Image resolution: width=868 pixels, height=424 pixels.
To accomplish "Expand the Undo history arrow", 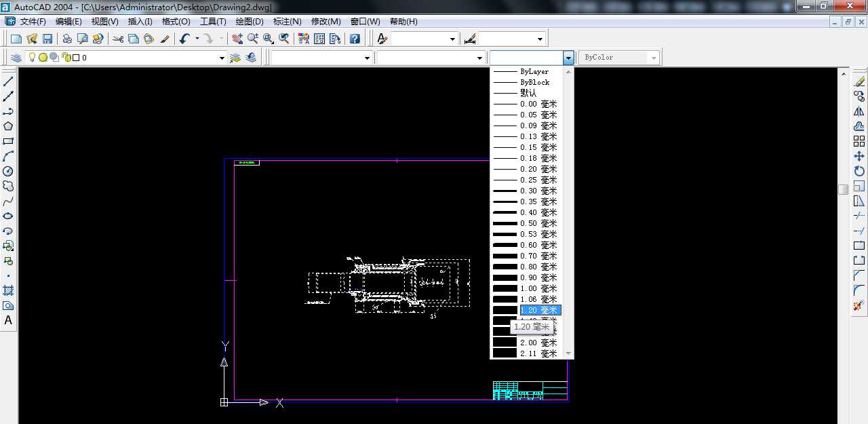I will 197,39.
